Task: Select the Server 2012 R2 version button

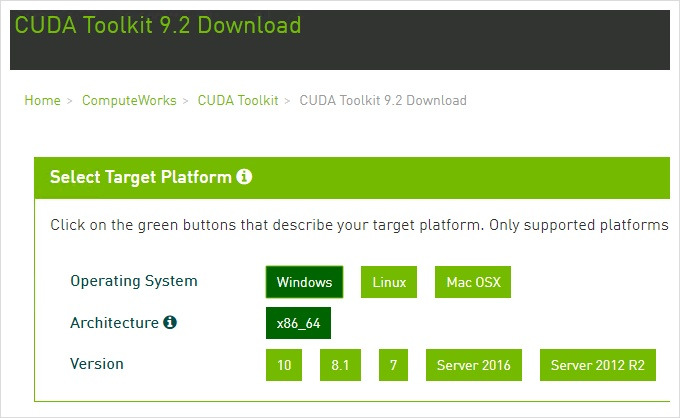Action: coord(598,365)
